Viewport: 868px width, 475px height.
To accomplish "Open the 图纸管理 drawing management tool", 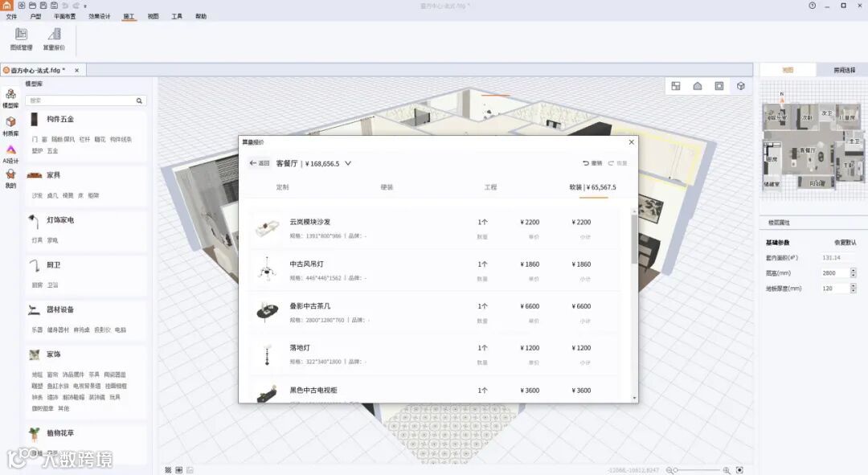I will [22, 39].
